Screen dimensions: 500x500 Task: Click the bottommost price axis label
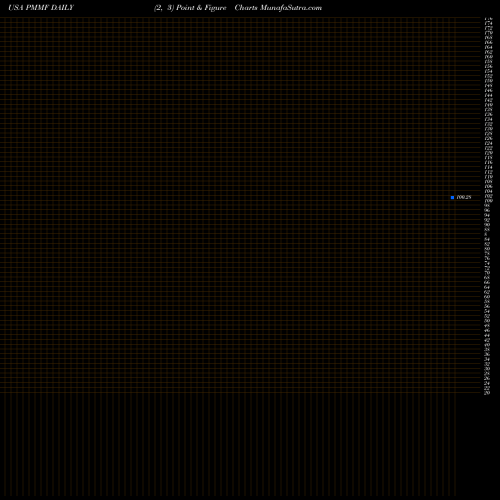click(487, 393)
